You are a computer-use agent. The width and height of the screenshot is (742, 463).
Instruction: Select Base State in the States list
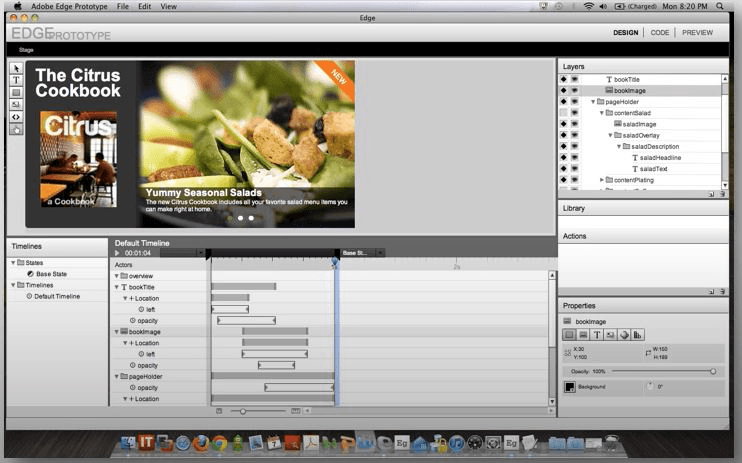51,273
